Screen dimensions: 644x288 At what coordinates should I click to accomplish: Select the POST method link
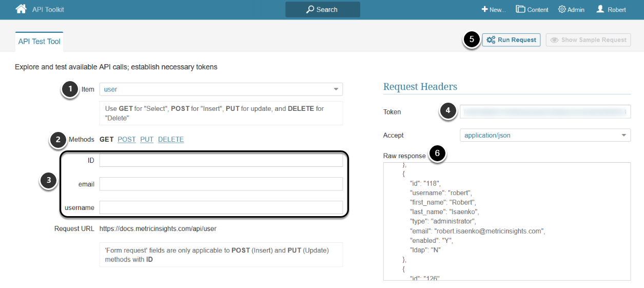[x=127, y=140]
